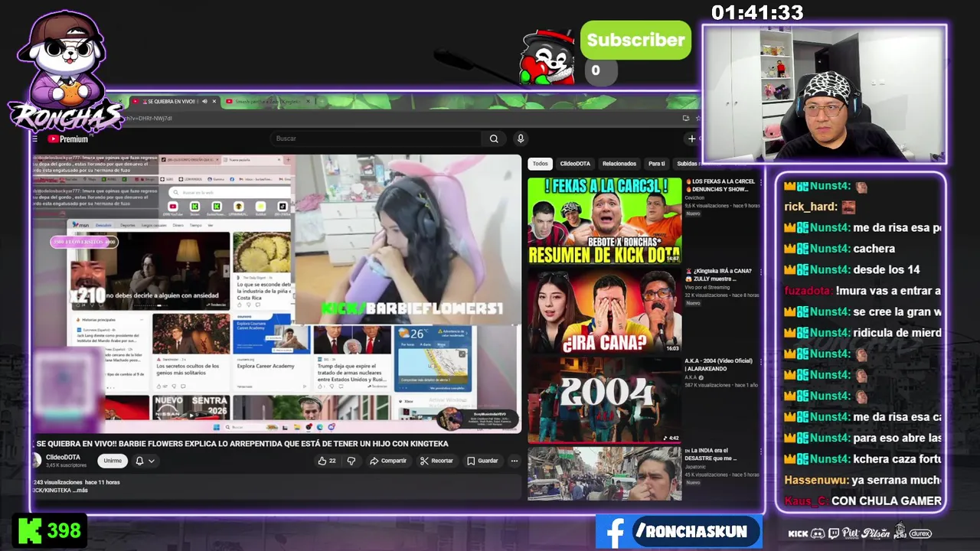Switch to the Smash browser tab
The height and width of the screenshot is (551, 980).
pyautogui.click(x=268, y=101)
